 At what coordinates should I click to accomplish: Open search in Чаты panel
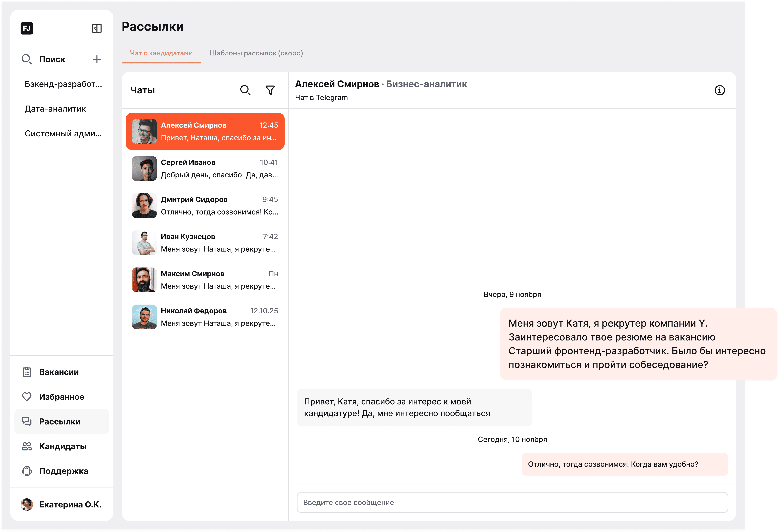coord(245,90)
